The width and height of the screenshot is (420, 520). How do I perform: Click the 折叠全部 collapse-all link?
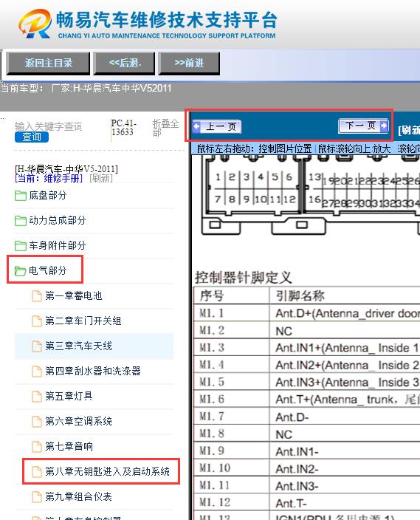point(165,128)
